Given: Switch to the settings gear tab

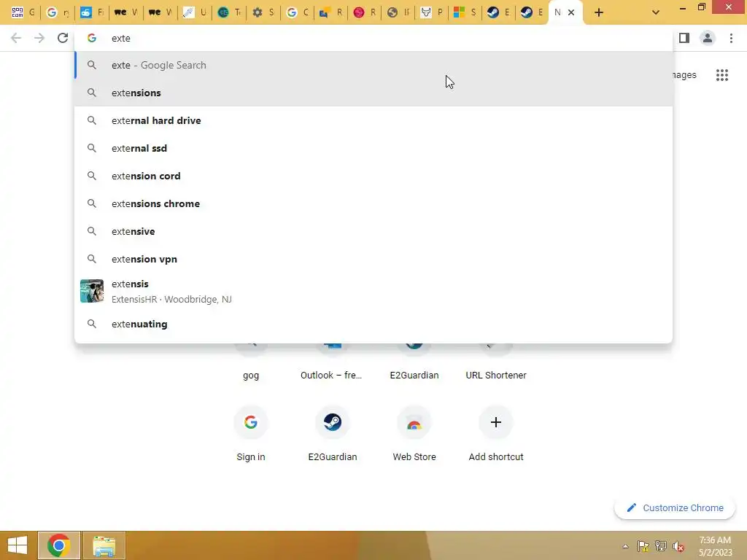Looking at the screenshot, I should tap(263, 12).
